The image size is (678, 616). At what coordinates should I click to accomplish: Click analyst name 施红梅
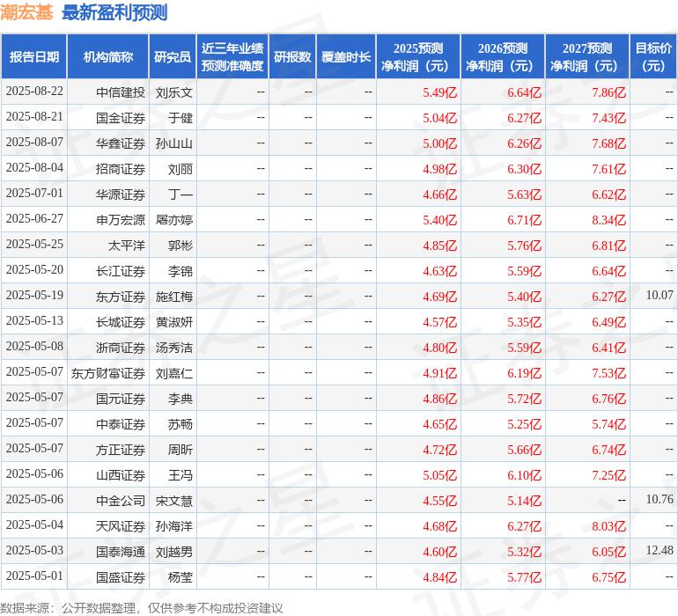point(173,297)
